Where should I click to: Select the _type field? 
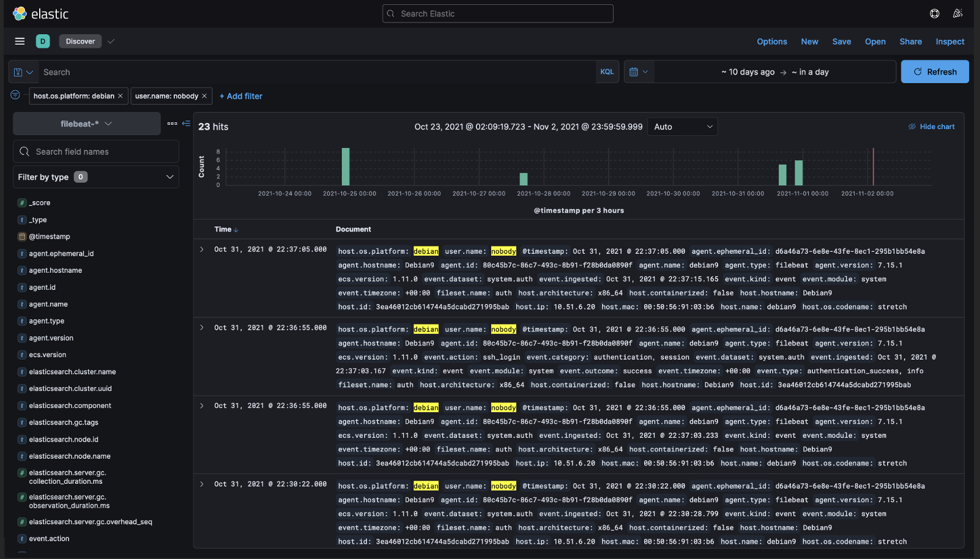38,220
